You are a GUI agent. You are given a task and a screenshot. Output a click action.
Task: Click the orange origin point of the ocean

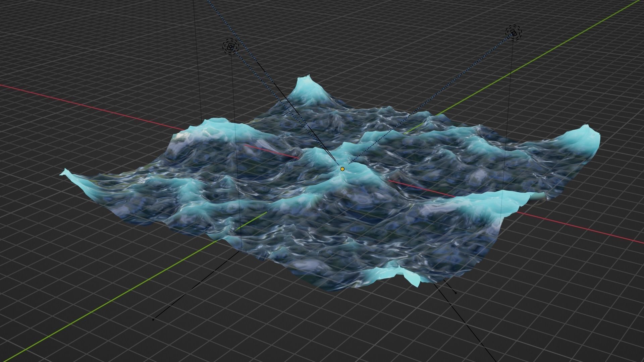[x=342, y=169]
